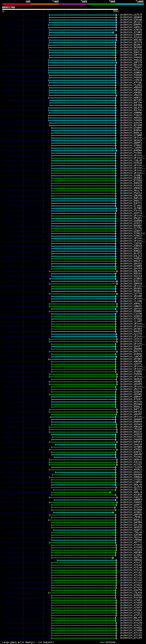This screenshot has width=146, height=644.
Task: Select the label UniRef100_C5LR08
Action: tap(131, 593)
